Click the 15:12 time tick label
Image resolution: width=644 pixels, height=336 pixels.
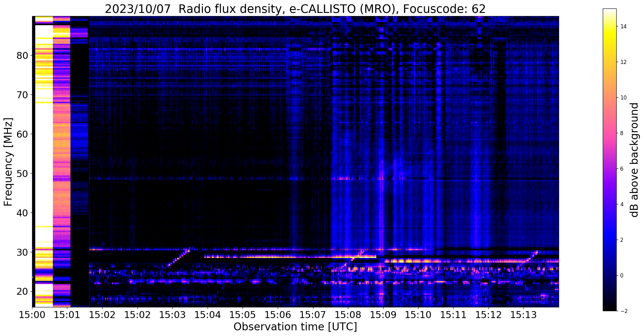click(489, 315)
